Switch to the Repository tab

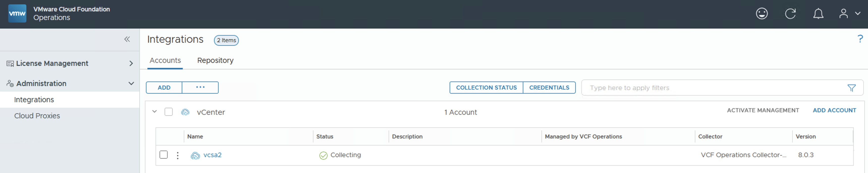[215, 61]
